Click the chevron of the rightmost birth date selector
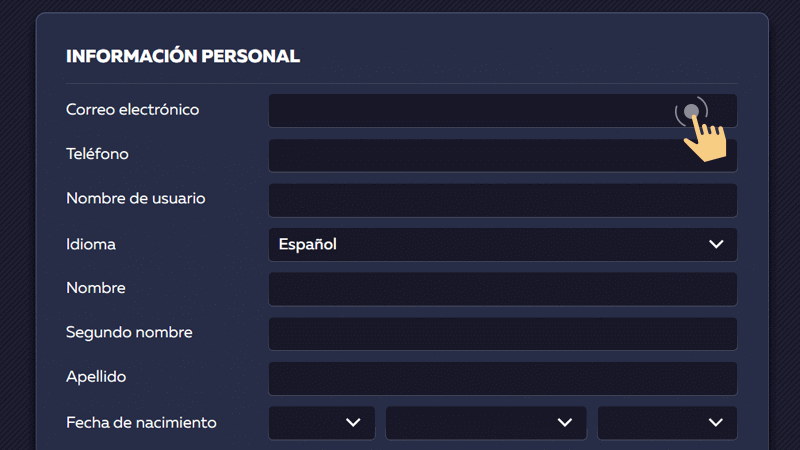The image size is (800, 450). click(716, 423)
